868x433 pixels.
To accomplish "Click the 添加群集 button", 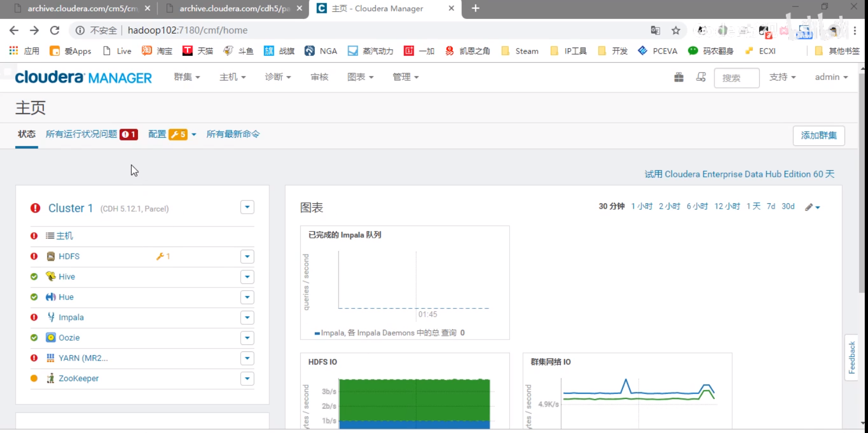I will pyautogui.click(x=819, y=136).
